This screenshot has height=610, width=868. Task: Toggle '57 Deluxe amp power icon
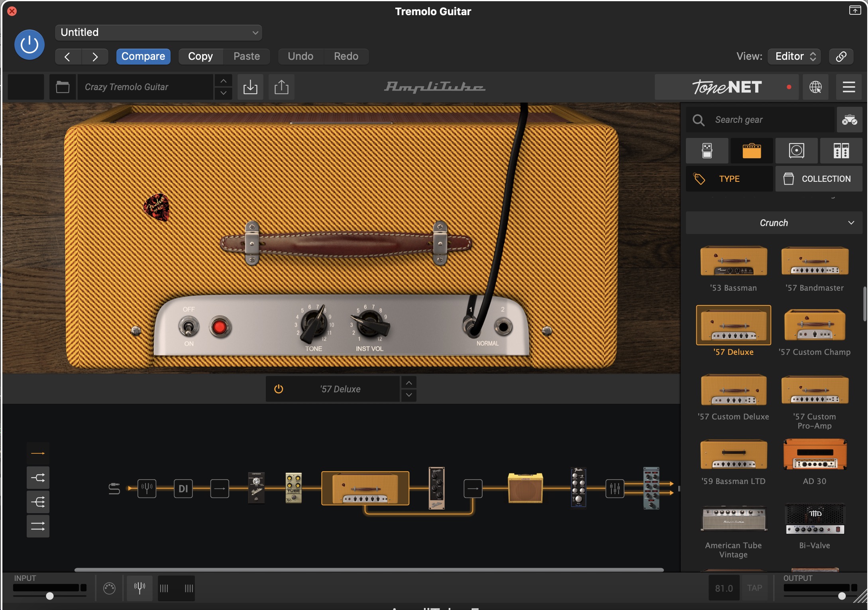[x=279, y=389]
